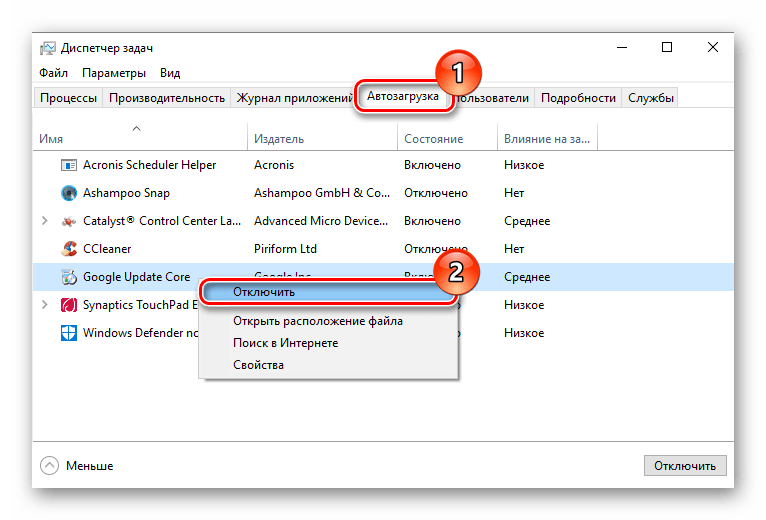This screenshot has width=766, height=520.
Task: Choose Отключить in the context menu
Action: point(328,292)
